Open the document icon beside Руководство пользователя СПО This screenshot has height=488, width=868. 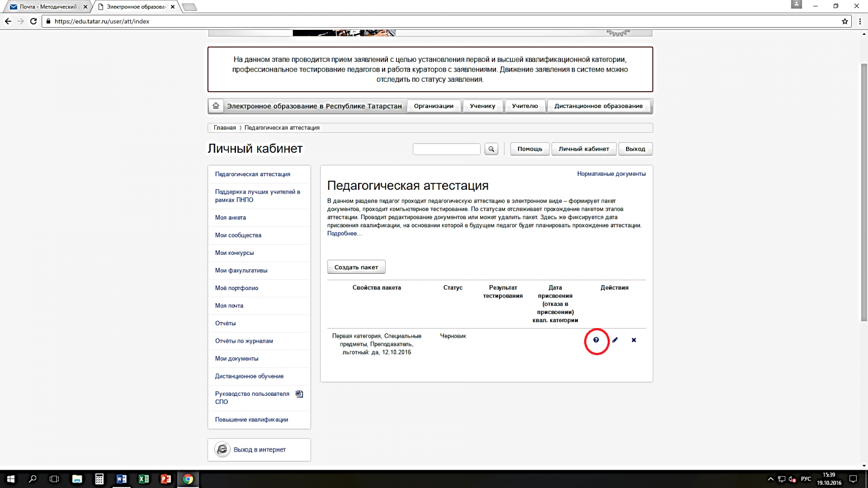(x=299, y=394)
